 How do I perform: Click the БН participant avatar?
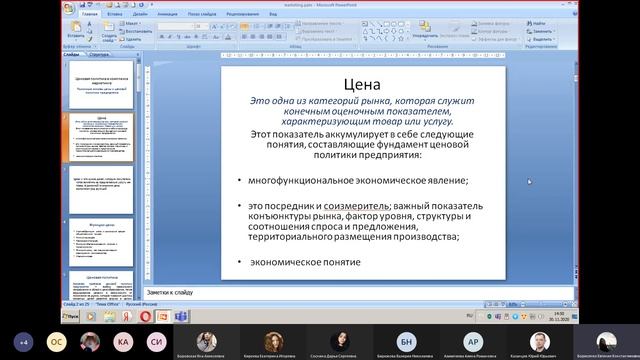(407, 342)
